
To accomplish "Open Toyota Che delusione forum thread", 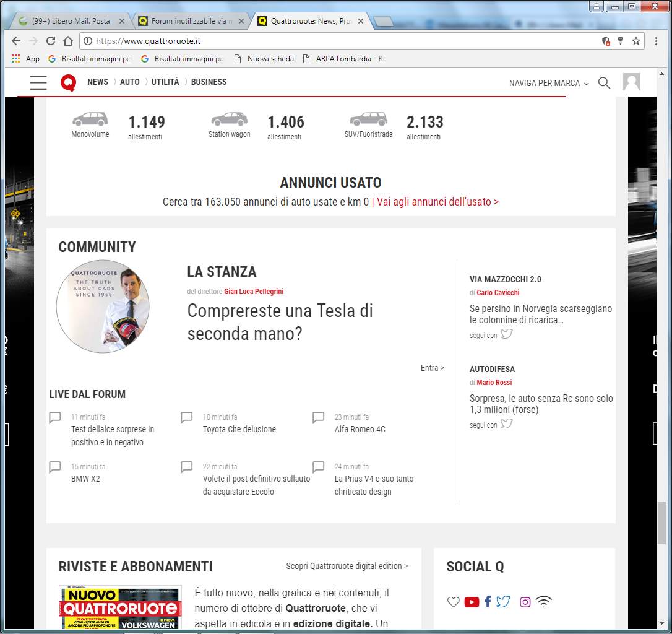I will click(x=239, y=430).
